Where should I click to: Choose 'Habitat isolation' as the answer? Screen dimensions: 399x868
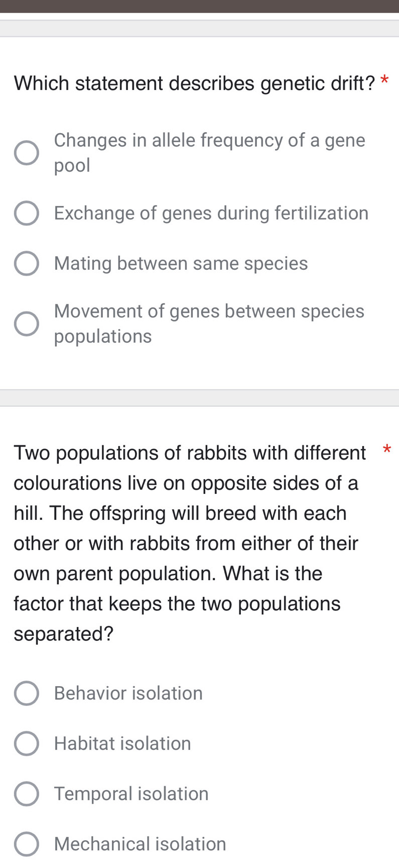[x=27, y=743]
